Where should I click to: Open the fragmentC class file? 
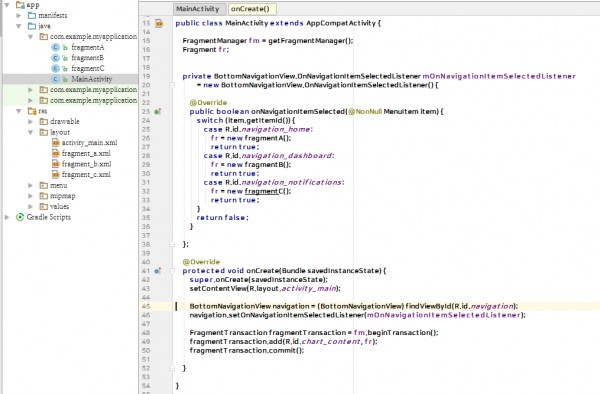[88, 68]
